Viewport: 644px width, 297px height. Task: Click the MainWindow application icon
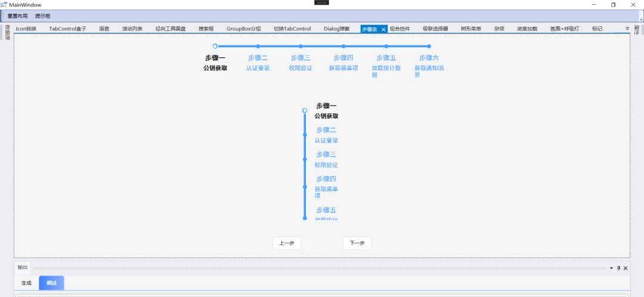click(x=4, y=5)
